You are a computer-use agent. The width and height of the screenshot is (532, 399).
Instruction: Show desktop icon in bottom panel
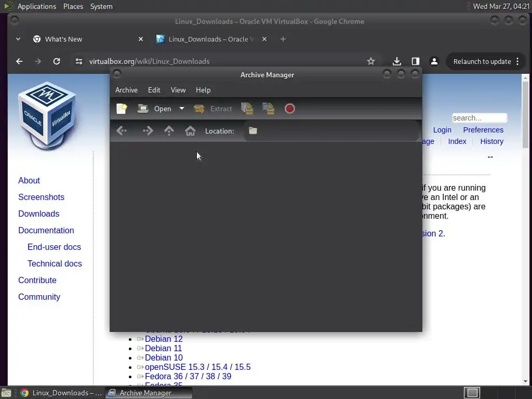tap(6, 393)
